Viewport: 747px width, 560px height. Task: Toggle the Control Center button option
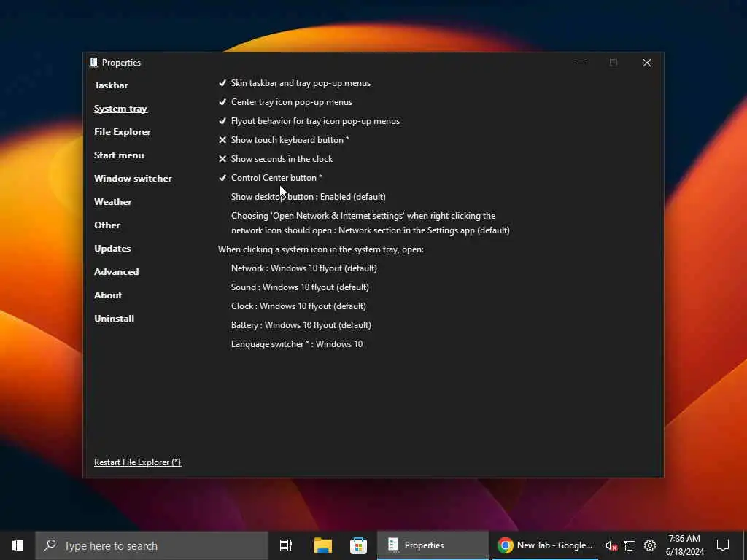tap(270, 178)
